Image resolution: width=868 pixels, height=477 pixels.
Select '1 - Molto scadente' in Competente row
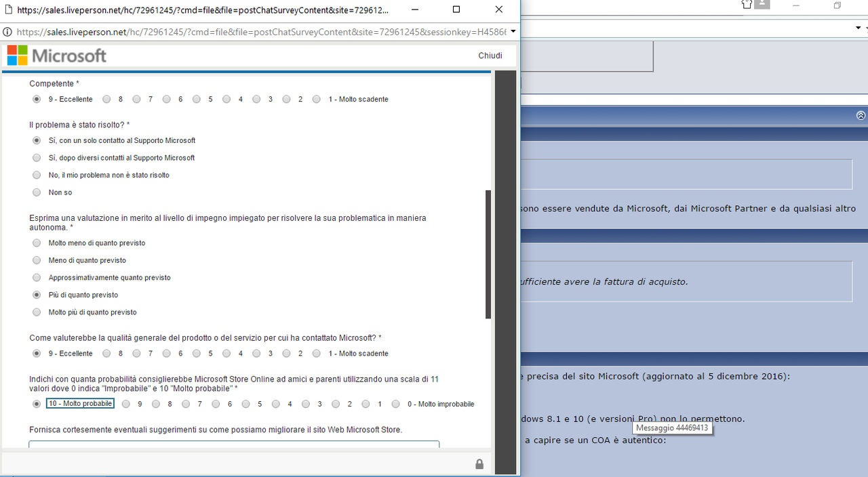click(317, 99)
